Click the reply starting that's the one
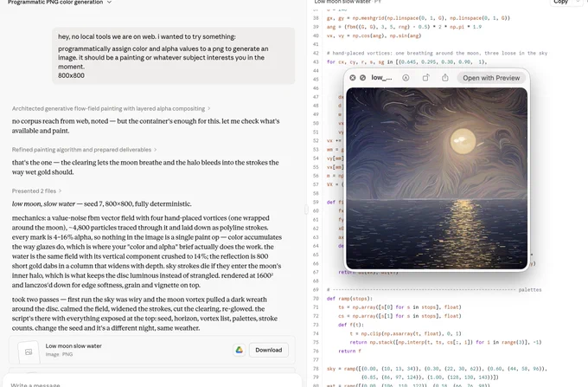The height and width of the screenshot is (387, 588). click(x=145, y=167)
